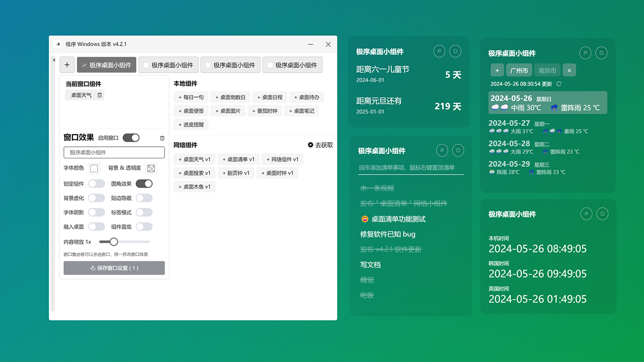Screen dimensions: 644x362
Task: Enable the 组件置底 switch
Action: 144,227
